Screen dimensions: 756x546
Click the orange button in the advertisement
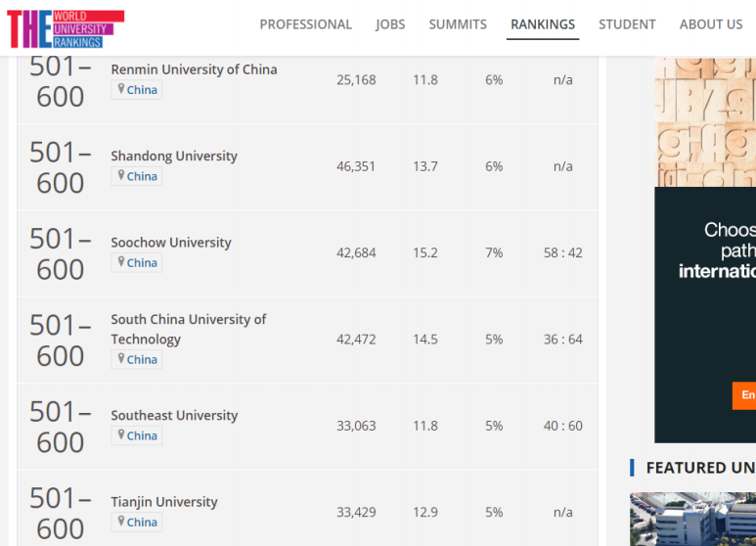click(x=745, y=395)
